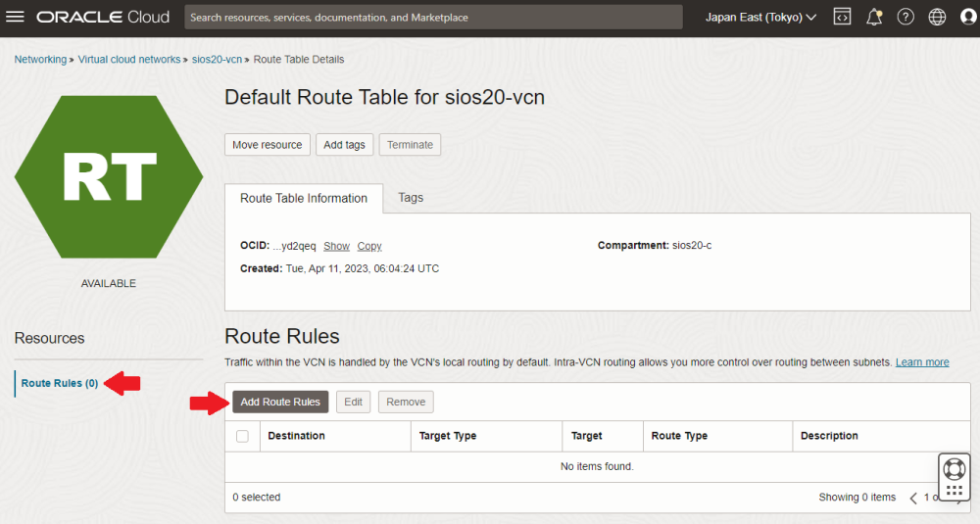Launch Cloud Shell developer tools icon
This screenshot has height=524, width=980.
coord(842,17)
